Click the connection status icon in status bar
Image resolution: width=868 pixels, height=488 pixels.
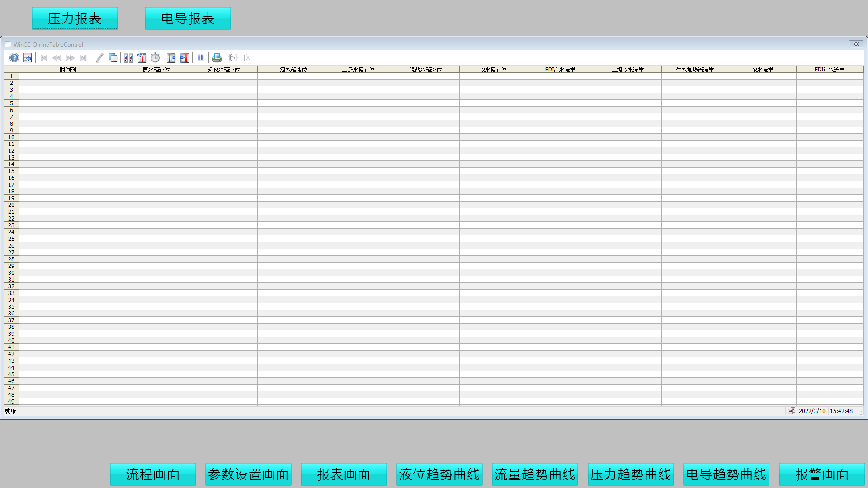pyautogui.click(x=791, y=411)
